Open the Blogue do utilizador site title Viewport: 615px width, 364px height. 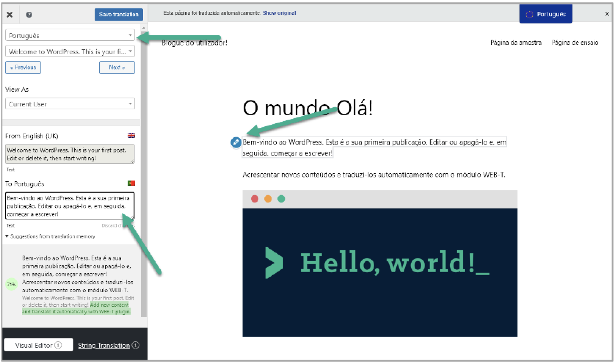pyautogui.click(x=194, y=43)
